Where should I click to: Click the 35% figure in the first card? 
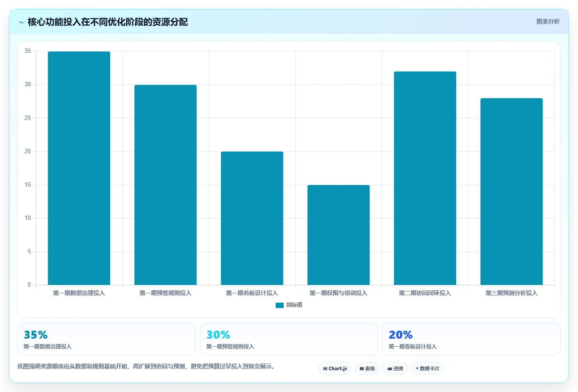coord(36,335)
